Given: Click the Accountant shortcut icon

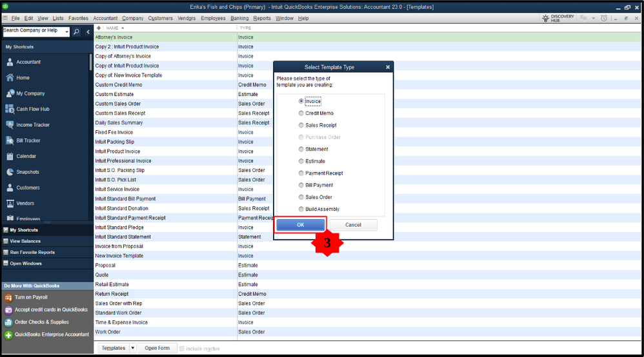Looking at the screenshot, I should click(x=10, y=62).
